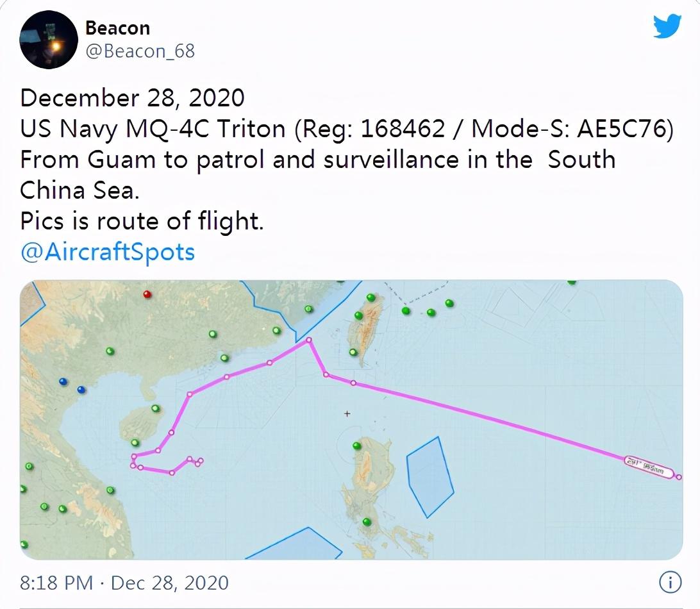Click the green marker in southern Taiwan
This screenshot has width=700, height=609.
click(x=353, y=353)
